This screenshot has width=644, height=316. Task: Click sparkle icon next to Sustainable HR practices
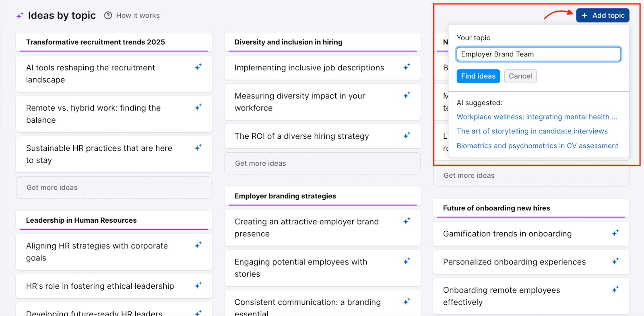coord(198,148)
